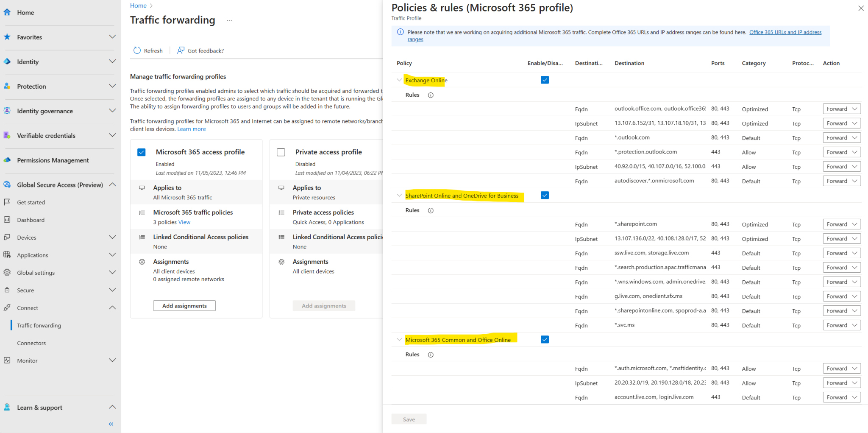Click the gear icon next to Assignments
This screenshot has height=433, width=868.
[x=142, y=262]
